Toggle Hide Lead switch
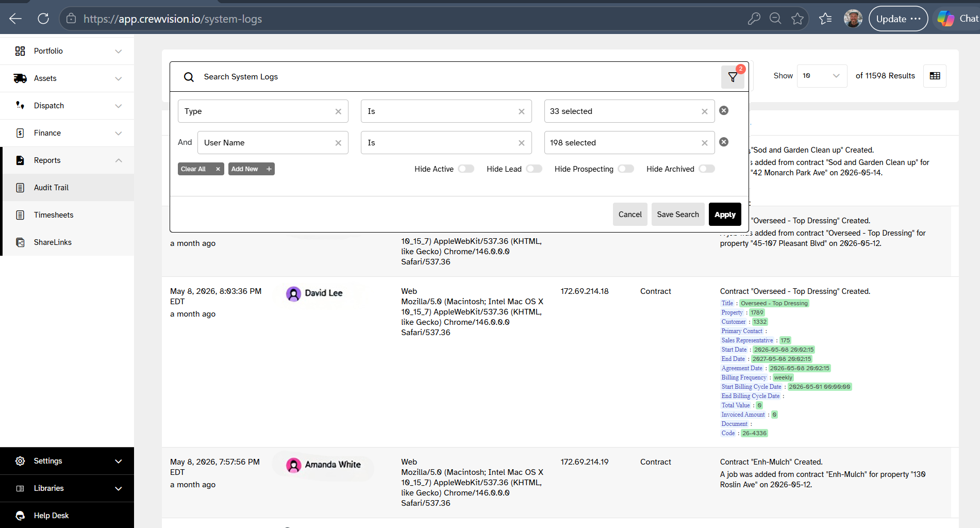The height and width of the screenshot is (528, 980). [x=534, y=169]
